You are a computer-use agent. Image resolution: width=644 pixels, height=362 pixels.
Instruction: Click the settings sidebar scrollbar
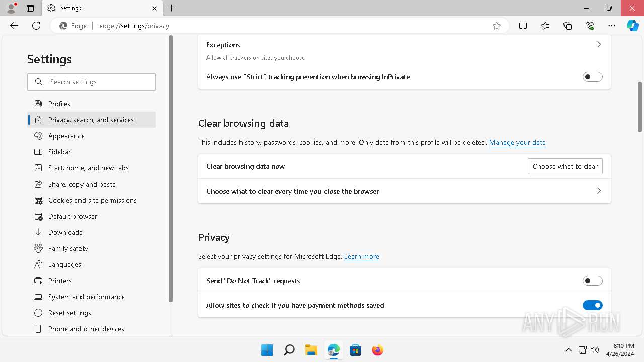pos(171,168)
